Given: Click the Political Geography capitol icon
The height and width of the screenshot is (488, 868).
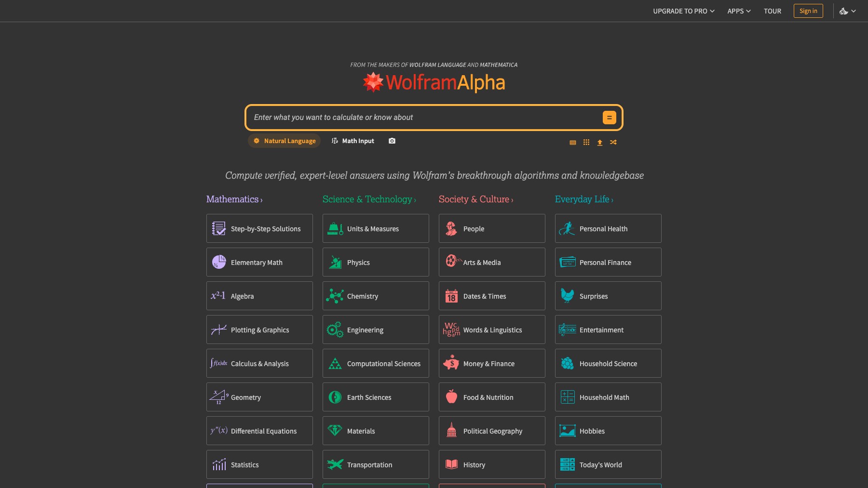Looking at the screenshot, I should tap(451, 430).
